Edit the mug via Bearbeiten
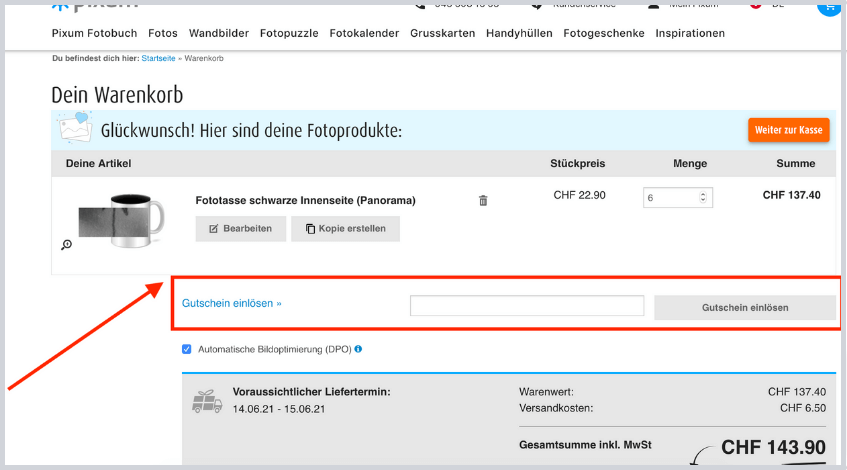The image size is (847, 470). (240, 229)
